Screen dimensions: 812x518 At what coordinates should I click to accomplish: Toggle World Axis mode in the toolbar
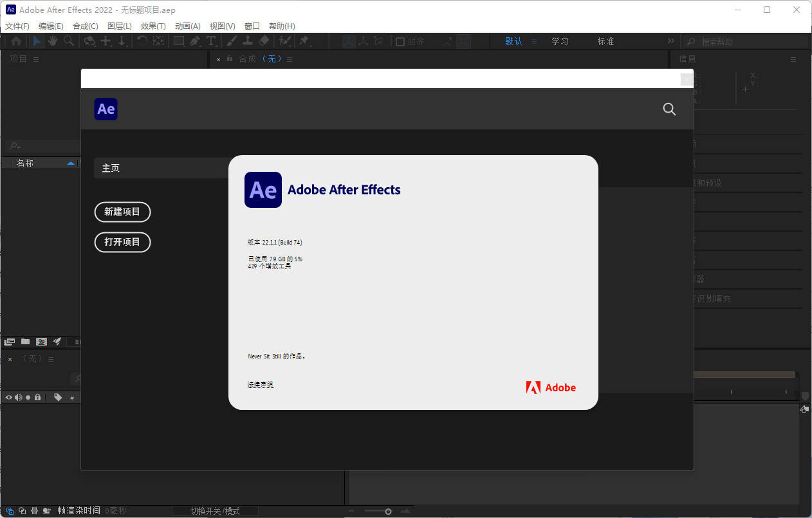pos(364,41)
